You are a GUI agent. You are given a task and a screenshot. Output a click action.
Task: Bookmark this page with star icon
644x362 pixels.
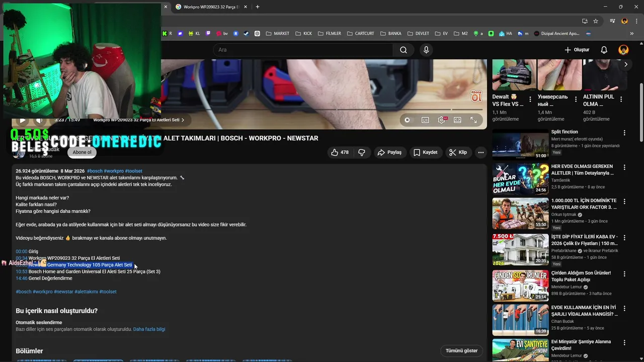tap(596, 21)
